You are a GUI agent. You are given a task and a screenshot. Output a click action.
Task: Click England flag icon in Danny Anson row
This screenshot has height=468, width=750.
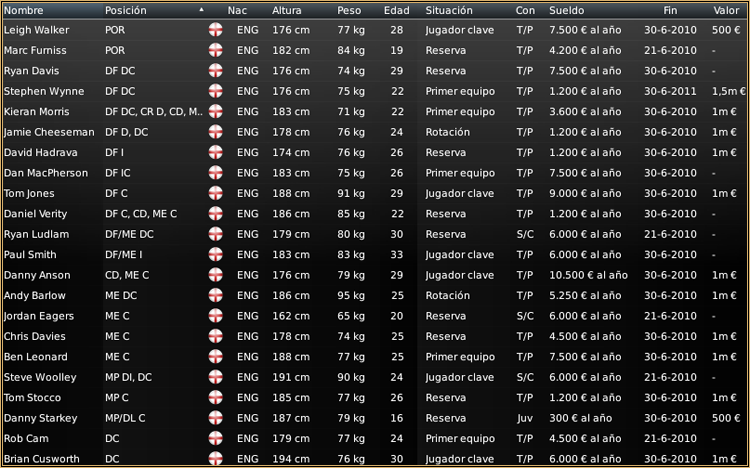point(216,275)
